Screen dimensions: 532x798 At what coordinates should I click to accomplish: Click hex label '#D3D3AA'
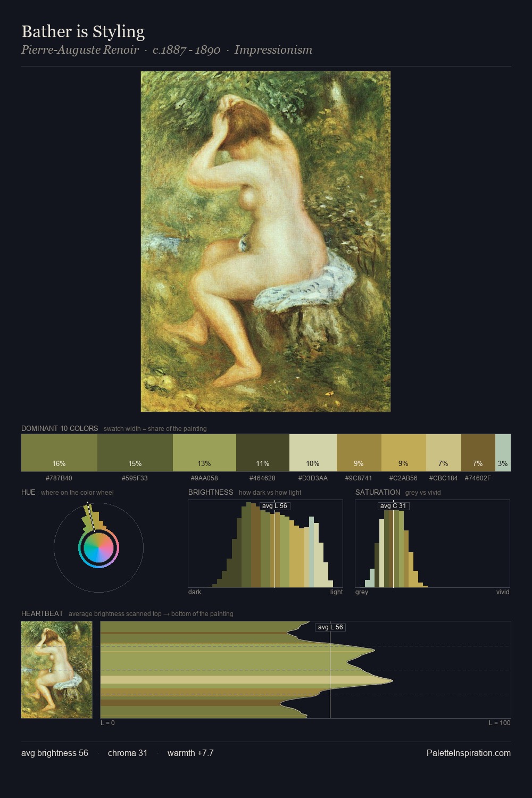[x=313, y=478]
